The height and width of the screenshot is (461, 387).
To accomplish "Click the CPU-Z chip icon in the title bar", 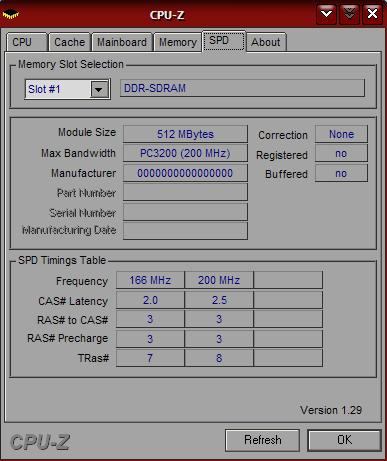I will coord(11,15).
